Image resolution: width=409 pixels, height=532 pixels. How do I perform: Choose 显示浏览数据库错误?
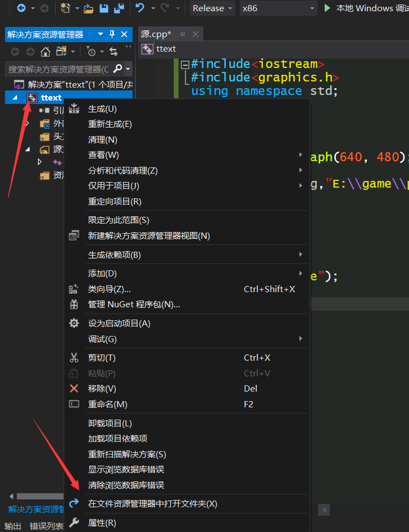point(187,469)
